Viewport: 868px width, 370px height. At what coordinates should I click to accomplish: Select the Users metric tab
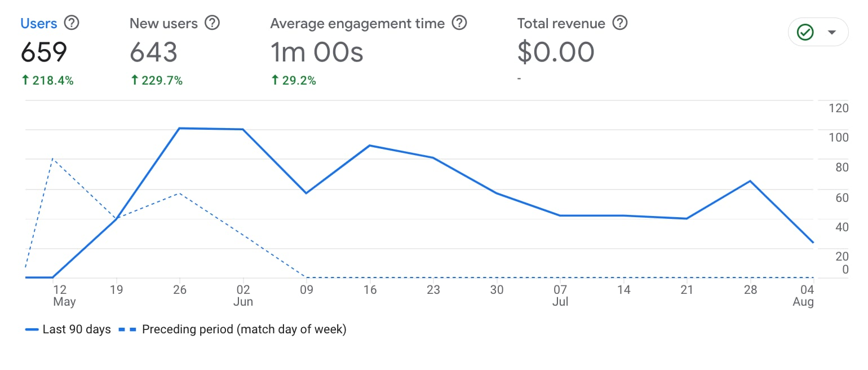point(39,24)
